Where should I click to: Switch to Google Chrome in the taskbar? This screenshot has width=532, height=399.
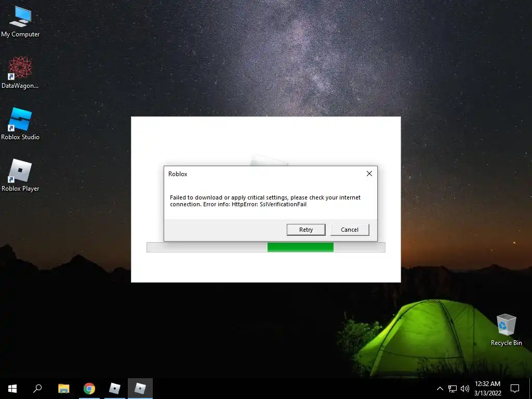point(89,389)
